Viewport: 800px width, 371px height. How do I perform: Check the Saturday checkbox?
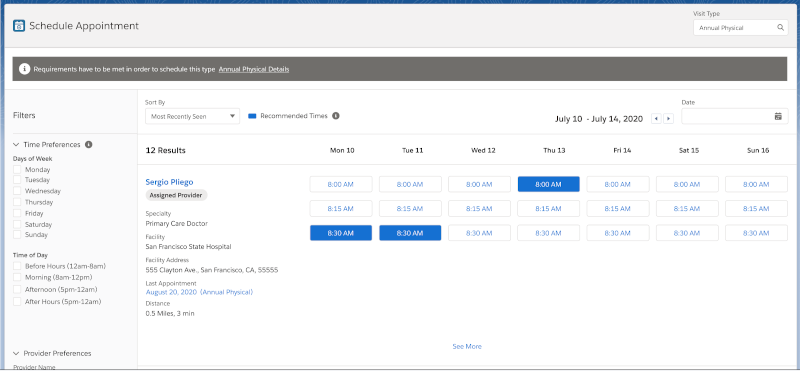[x=17, y=225]
